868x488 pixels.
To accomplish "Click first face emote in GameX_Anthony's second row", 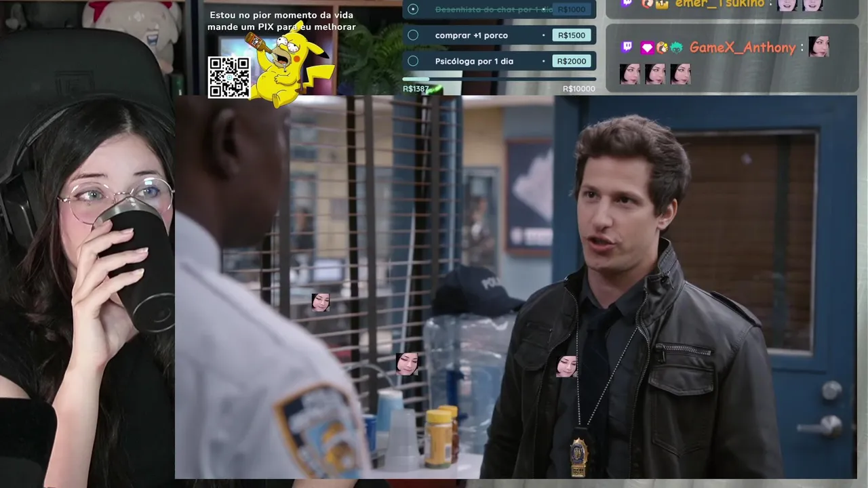I will [630, 74].
